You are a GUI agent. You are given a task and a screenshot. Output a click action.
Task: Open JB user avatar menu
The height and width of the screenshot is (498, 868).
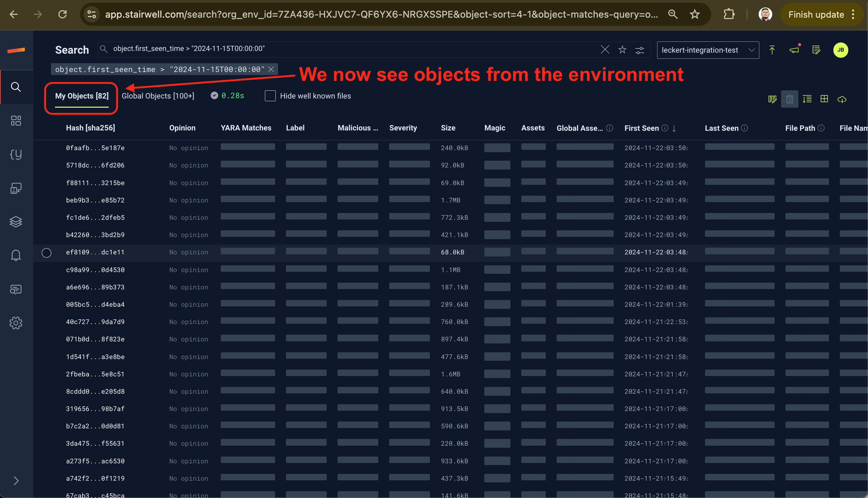click(840, 50)
